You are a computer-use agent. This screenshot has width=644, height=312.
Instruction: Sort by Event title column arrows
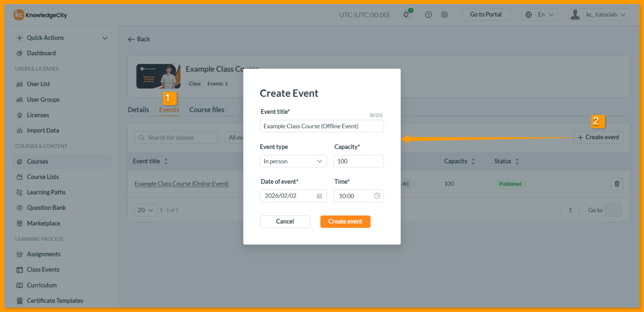[x=166, y=161]
